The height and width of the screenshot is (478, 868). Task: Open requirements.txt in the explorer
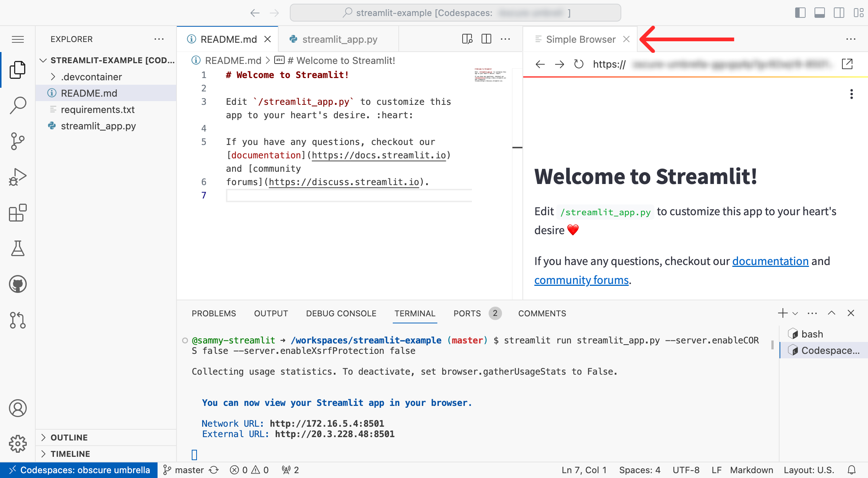[x=106, y=110]
